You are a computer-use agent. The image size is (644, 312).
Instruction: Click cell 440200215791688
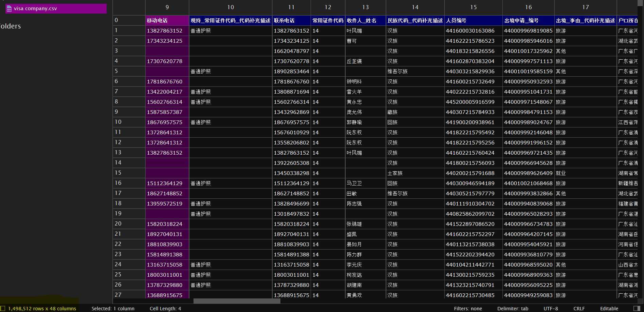click(474, 173)
